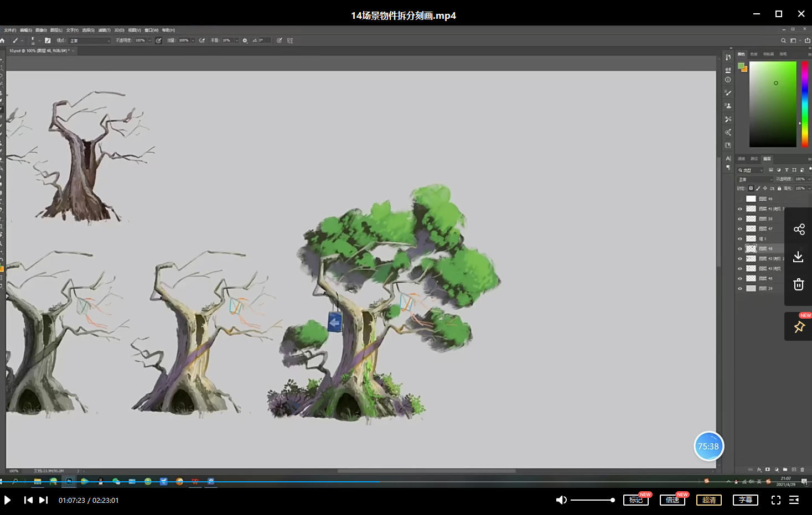Skip to the next video
Image resolution: width=812 pixels, height=515 pixels.
(43, 500)
